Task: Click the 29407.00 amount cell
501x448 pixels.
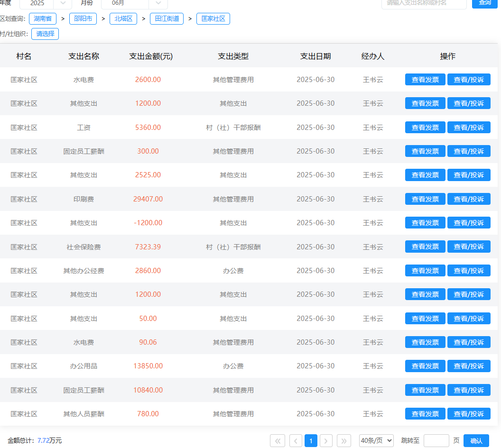Action: [148, 199]
